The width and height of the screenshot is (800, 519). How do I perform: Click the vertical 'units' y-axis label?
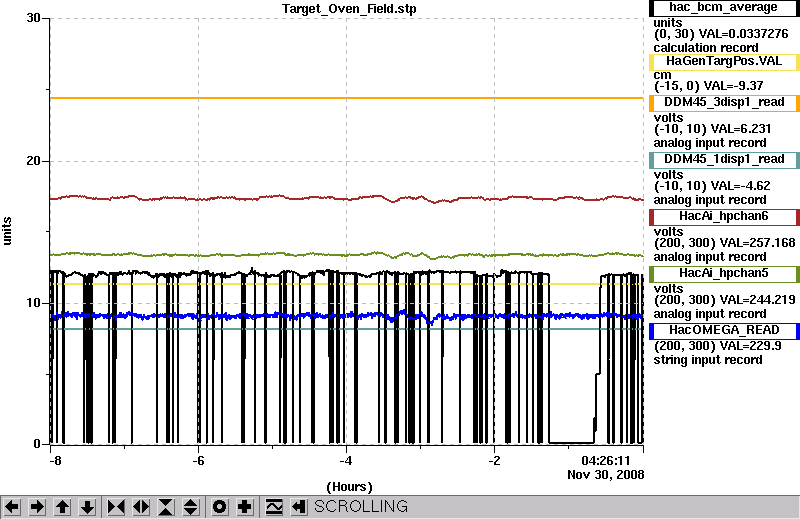7,231
